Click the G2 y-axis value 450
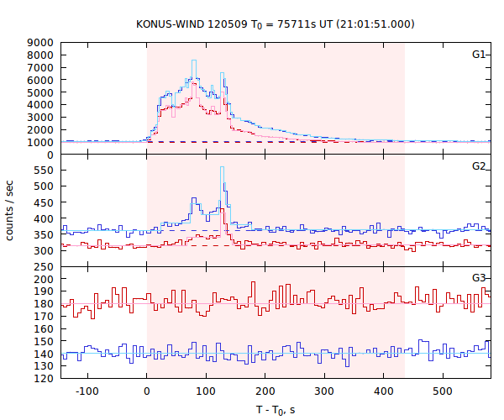Image resolution: width=504 pixels, height=420 pixels. click(x=44, y=202)
